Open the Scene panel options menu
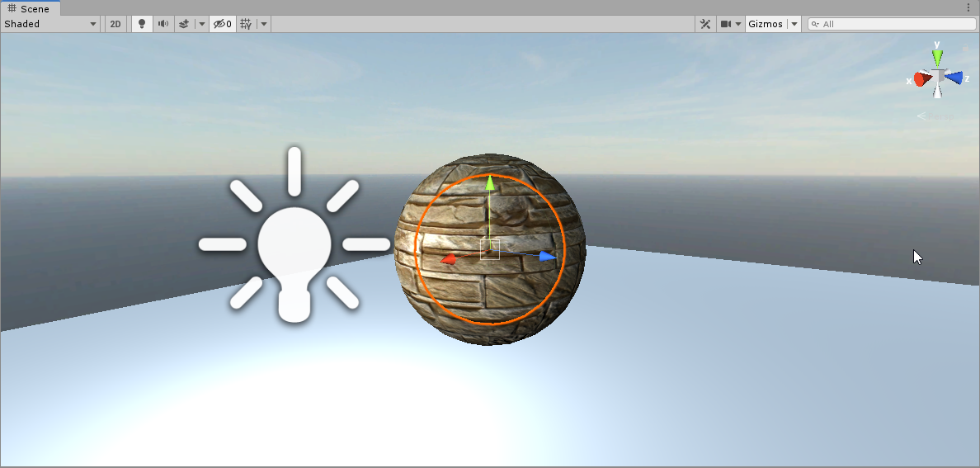 pos(968,7)
